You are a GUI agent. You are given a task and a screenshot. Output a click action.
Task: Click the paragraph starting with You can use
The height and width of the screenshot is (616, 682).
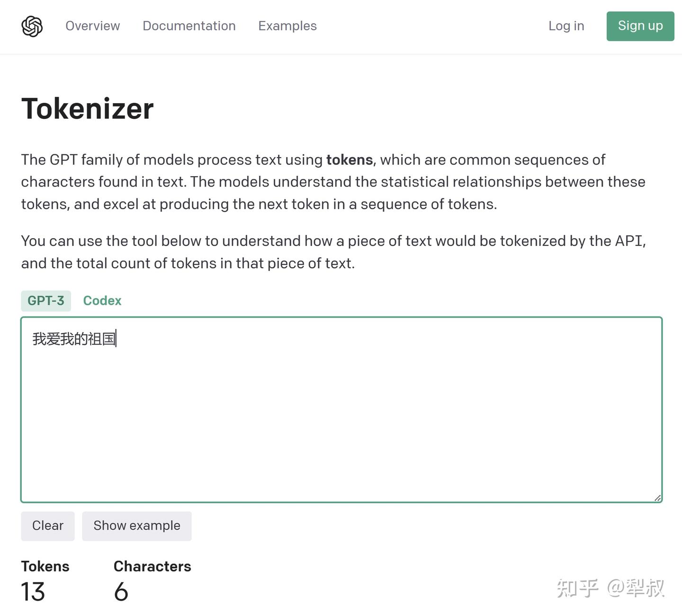click(x=333, y=252)
